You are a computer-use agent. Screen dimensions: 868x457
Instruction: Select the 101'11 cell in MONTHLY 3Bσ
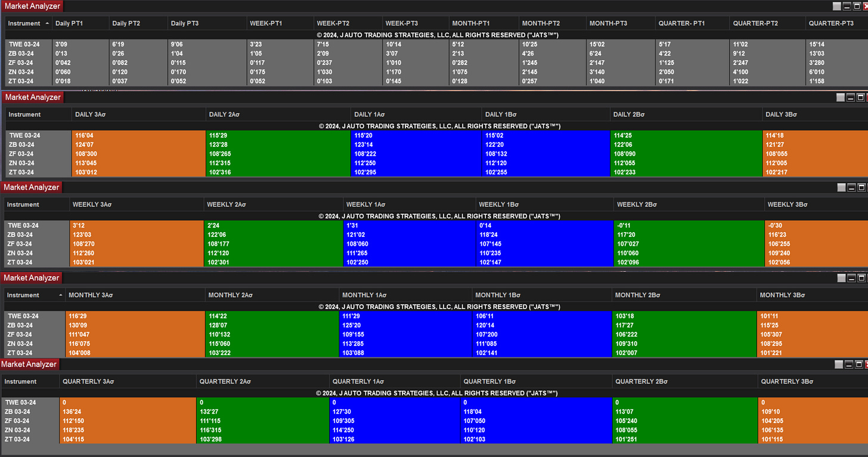point(812,316)
